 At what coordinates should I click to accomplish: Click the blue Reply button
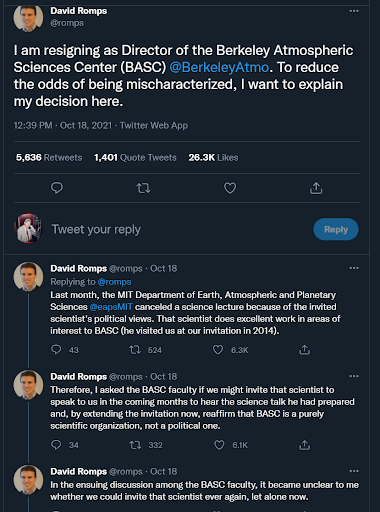point(336,229)
